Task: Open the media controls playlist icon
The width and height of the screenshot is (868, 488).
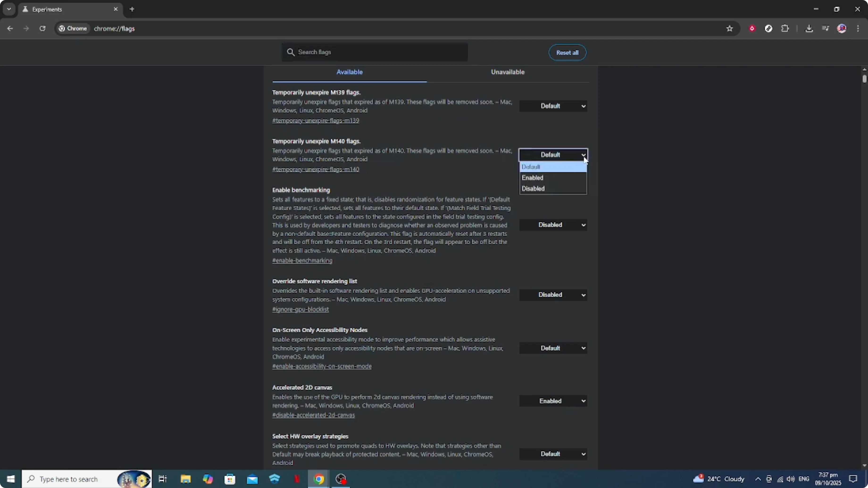Action: (x=826, y=29)
